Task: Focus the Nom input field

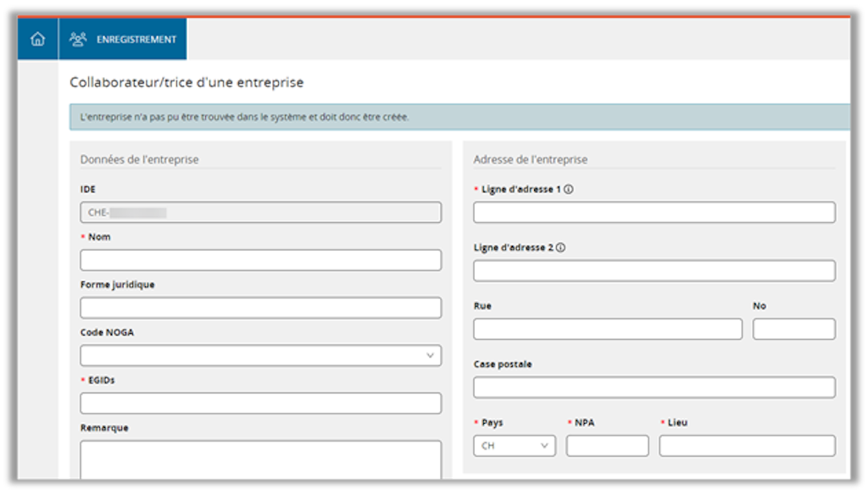Action: point(260,260)
